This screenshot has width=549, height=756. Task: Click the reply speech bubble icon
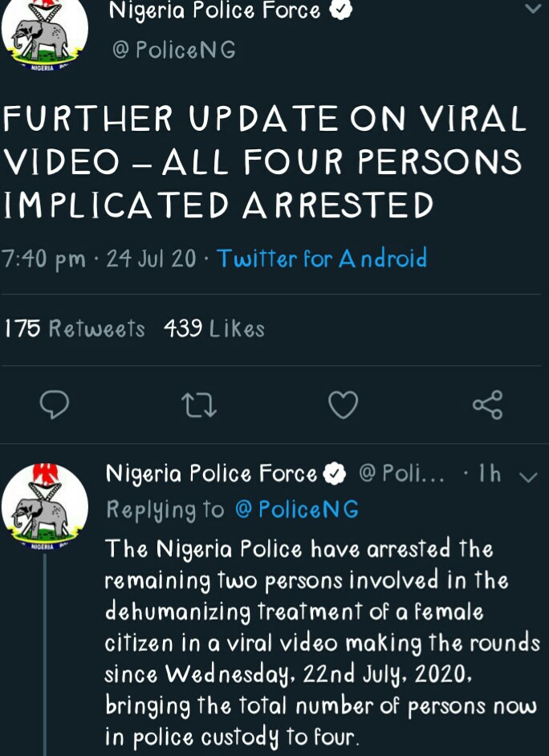coord(54,404)
